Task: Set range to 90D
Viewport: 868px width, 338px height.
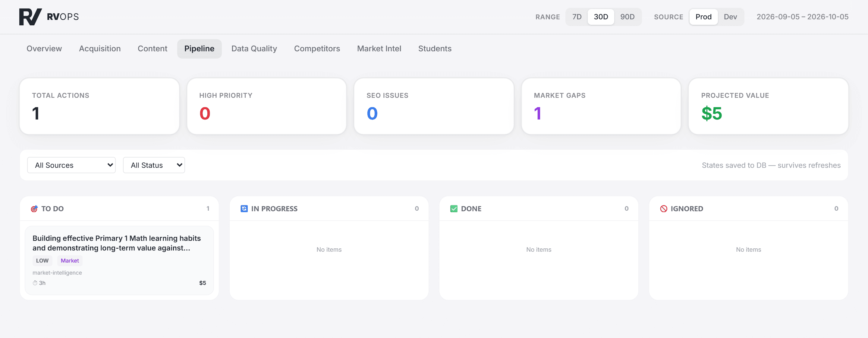Action: (627, 17)
